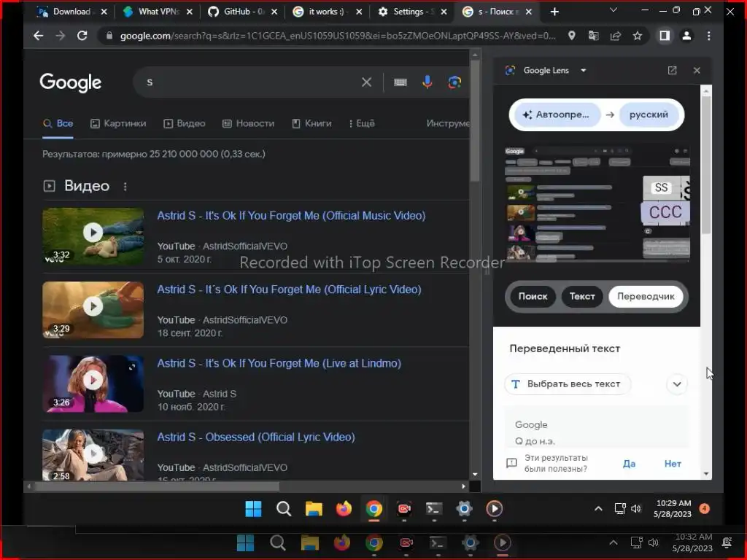The height and width of the screenshot is (560, 747).
Task: Open the Видео video results
Action: click(185, 124)
